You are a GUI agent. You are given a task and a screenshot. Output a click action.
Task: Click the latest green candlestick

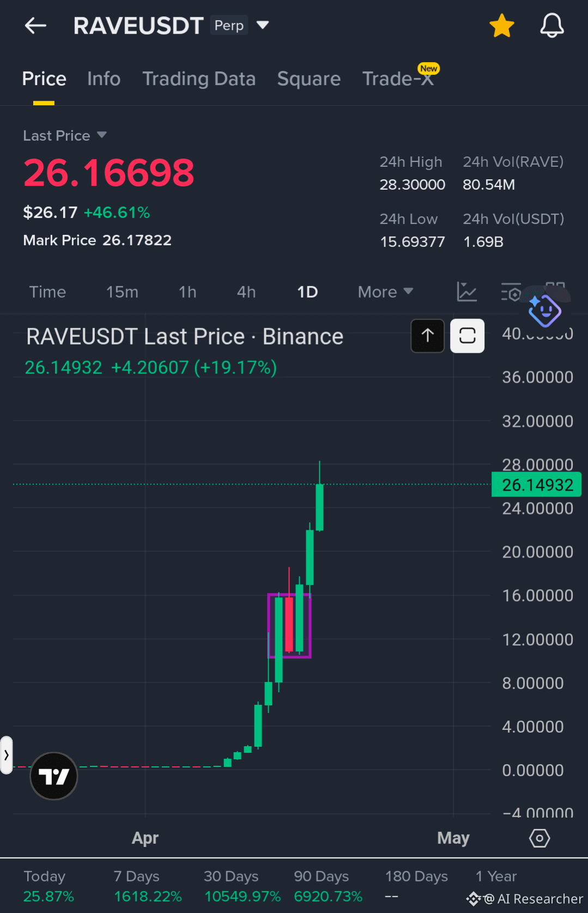coord(319,507)
